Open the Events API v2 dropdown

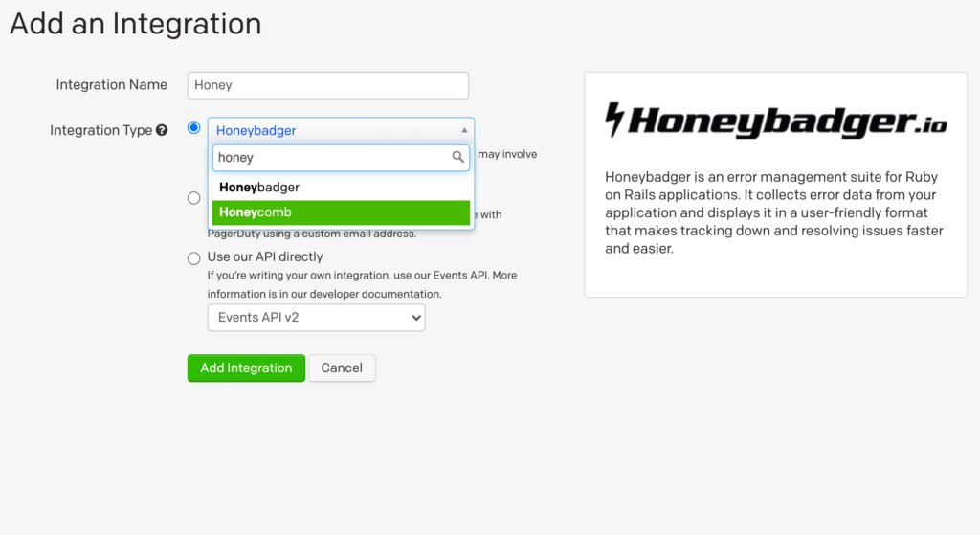coord(316,317)
